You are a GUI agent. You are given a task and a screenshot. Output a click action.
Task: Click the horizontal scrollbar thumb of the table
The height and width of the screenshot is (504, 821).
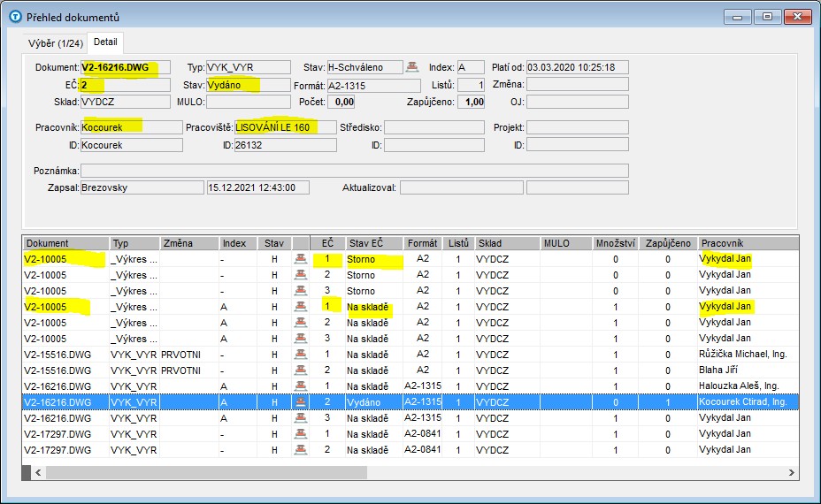206,472
